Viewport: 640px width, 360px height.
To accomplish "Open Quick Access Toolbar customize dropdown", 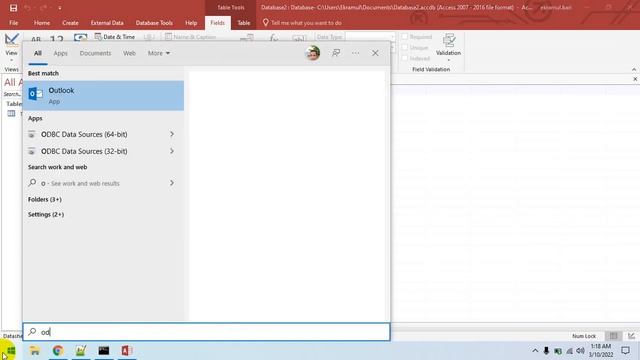I will 60,8.
